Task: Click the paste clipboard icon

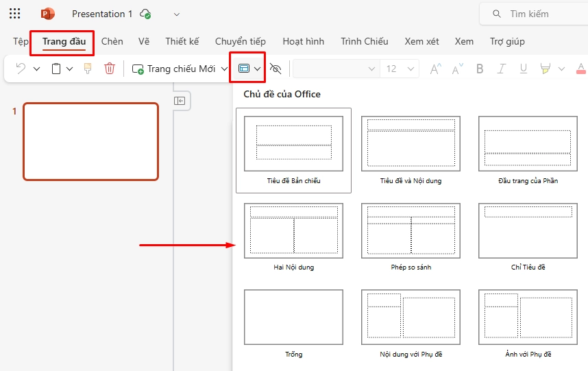Action: click(56, 69)
